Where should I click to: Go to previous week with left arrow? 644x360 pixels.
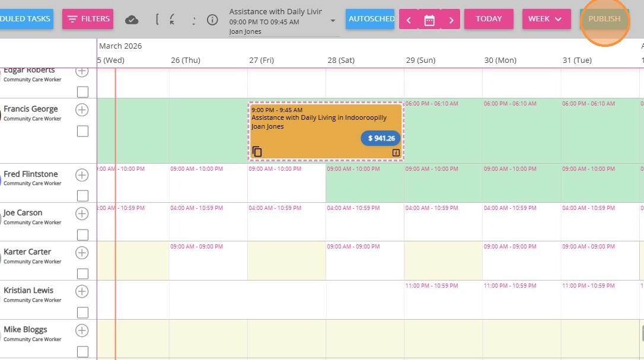(409, 20)
